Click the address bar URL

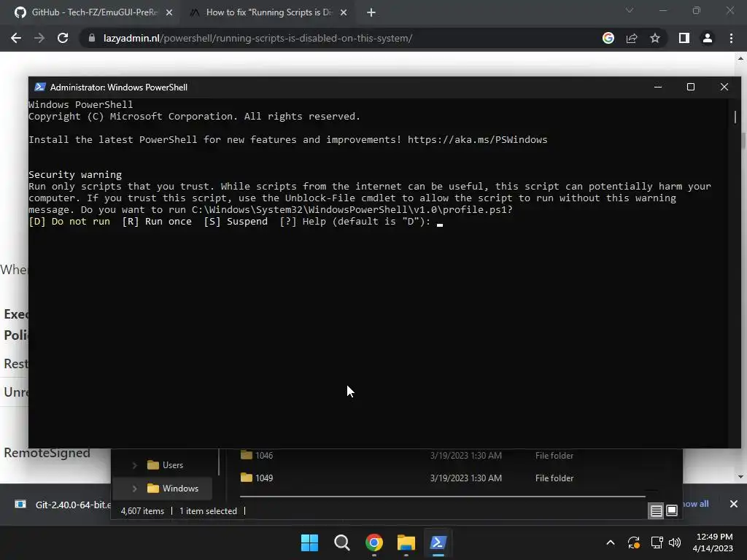pyautogui.click(x=258, y=38)
